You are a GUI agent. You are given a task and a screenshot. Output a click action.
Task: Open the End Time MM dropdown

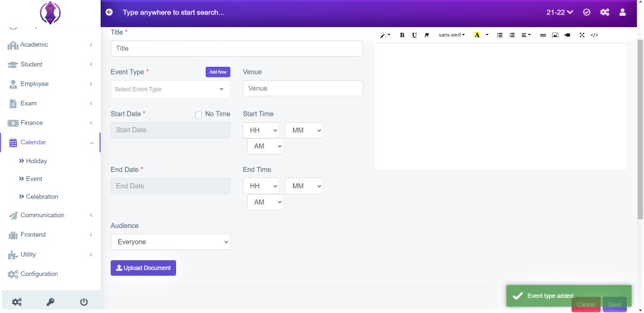[x=304, y=186]
